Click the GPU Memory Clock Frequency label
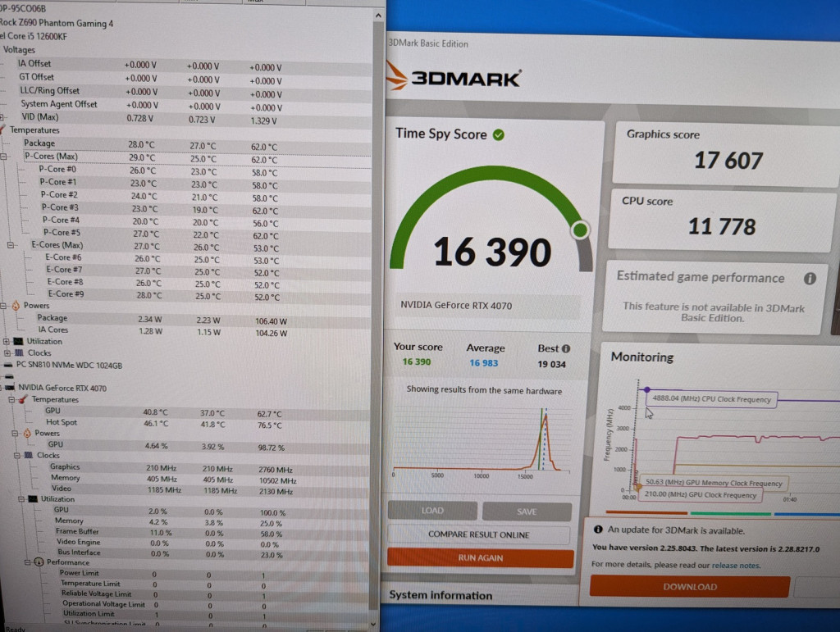This screenshot has width=840, height=632. click(714, 483)
